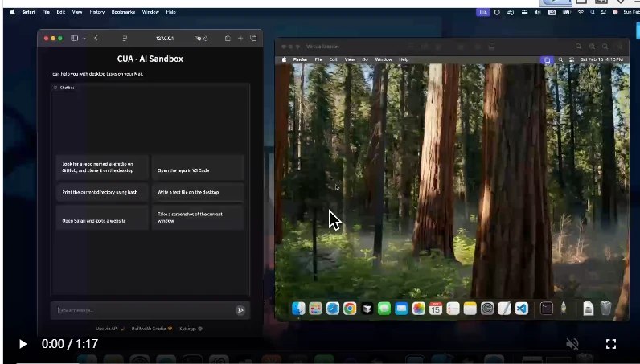Click the chat send arrow button
This screenshot has width=640, height=364.
click(x=240, y=310)
